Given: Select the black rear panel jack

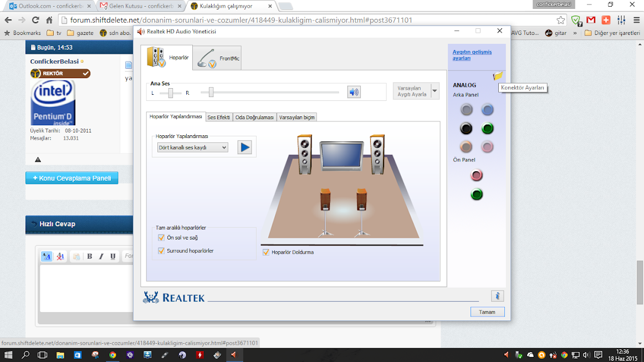Looking at the screenshot, I should coord(466,129).
